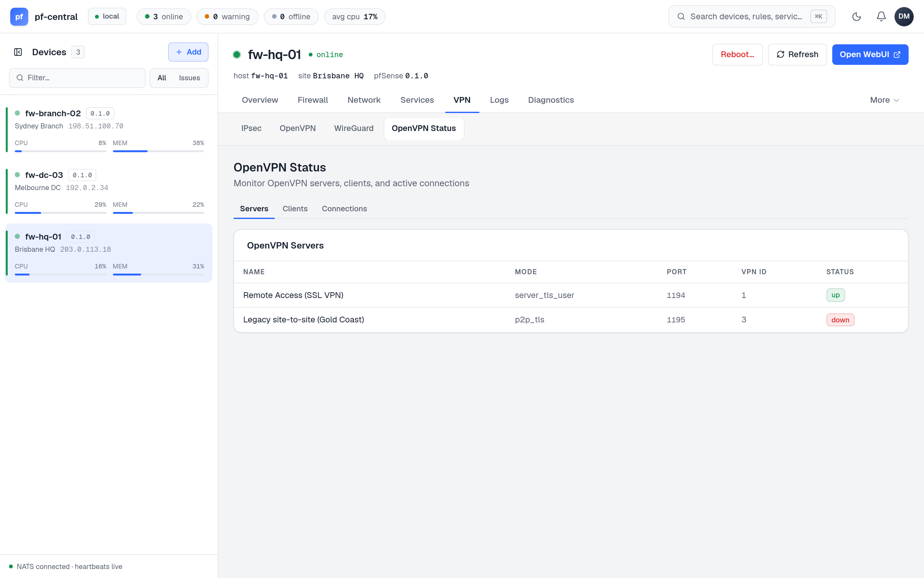Select the fw-dc-03 device card
The height and width of the screenshot is (578, 924).
pos(109,191)
